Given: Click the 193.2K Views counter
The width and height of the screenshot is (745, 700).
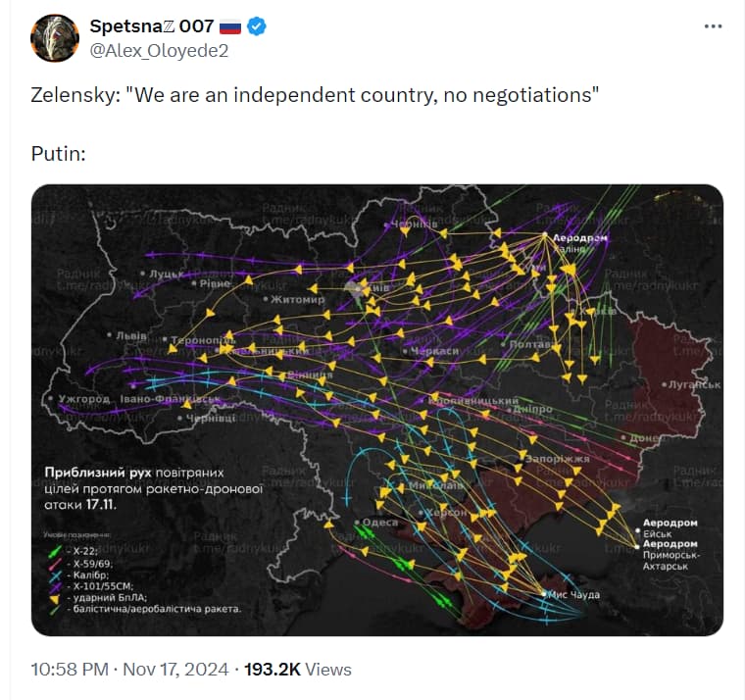Looking at the screenshot, I should click(x=298, y=670).
